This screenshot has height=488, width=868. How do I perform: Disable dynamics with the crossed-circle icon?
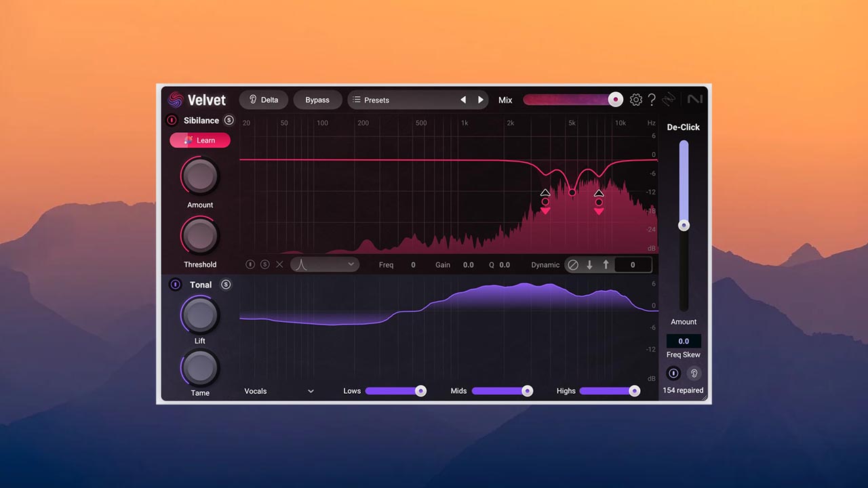pyautogui.click(x=573, y=264)
